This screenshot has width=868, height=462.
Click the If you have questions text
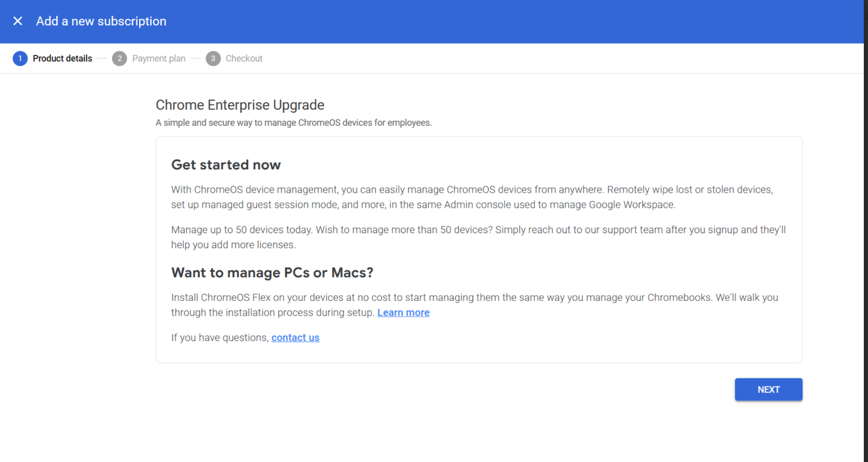220,338
